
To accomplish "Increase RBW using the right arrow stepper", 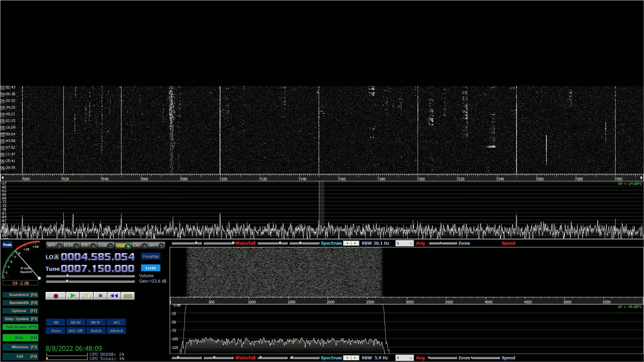I will click(355, 243).
